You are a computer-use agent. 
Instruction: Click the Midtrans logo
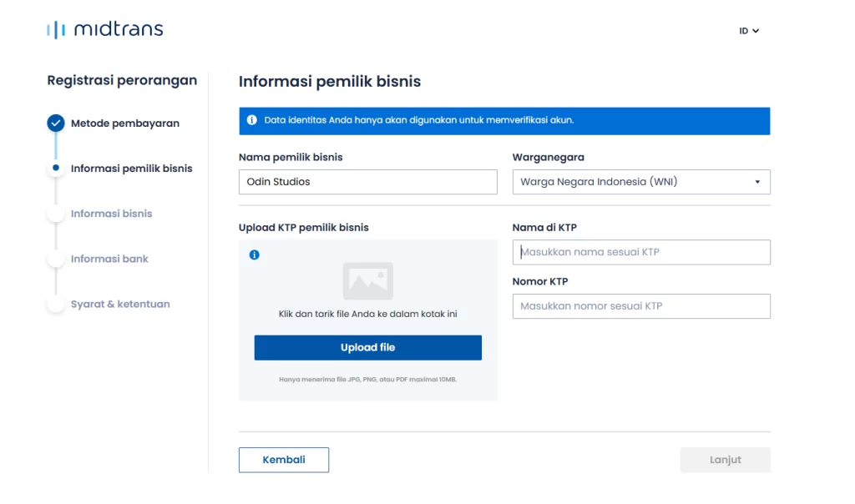(105, 30)
